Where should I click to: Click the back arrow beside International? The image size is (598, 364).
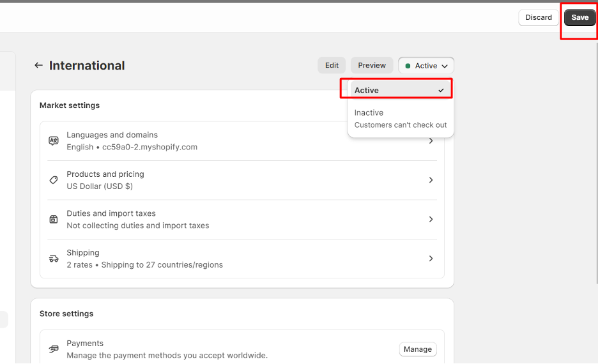pos(38,66)
